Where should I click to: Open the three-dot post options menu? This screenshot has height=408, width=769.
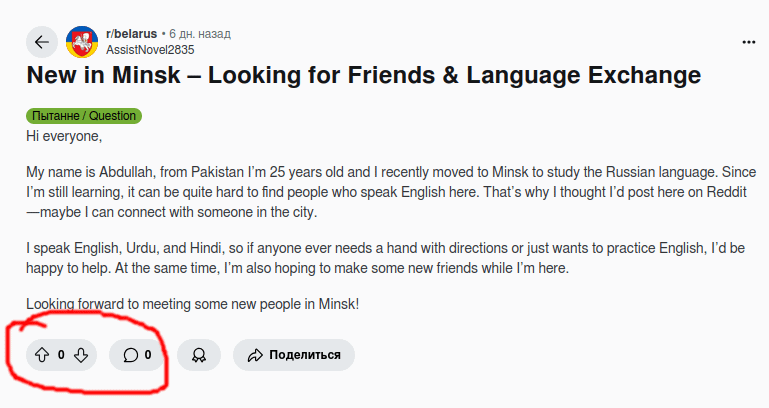(x=749, y=42)
